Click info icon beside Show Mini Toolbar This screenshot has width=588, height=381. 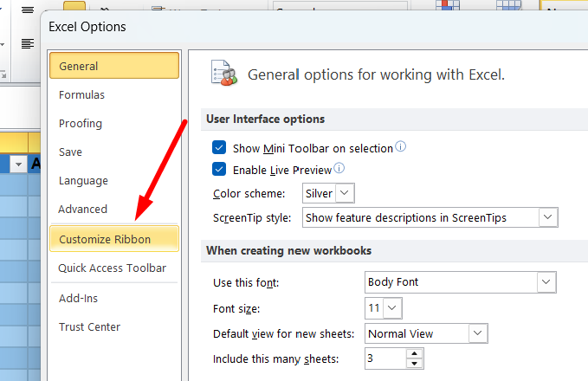(400, 146)
